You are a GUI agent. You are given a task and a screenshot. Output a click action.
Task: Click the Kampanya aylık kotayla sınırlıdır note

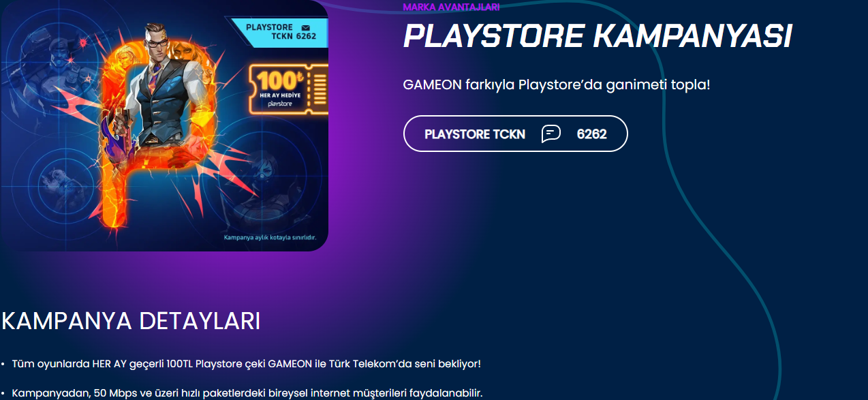[270, 237]
